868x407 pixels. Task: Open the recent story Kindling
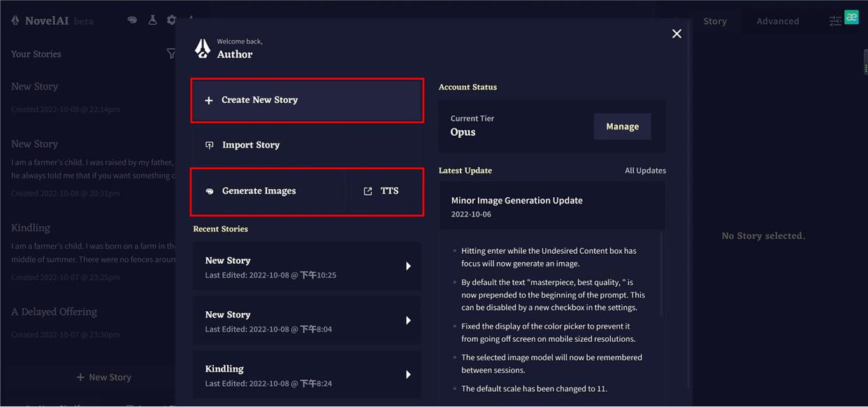pos(307,375)
